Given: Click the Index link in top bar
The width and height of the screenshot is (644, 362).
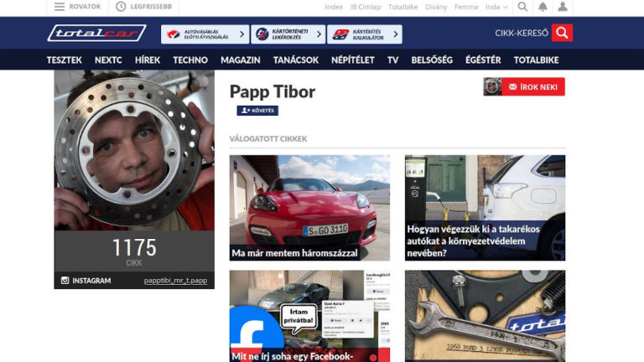Looking at the screenshot, I should (x=334, y=7).
